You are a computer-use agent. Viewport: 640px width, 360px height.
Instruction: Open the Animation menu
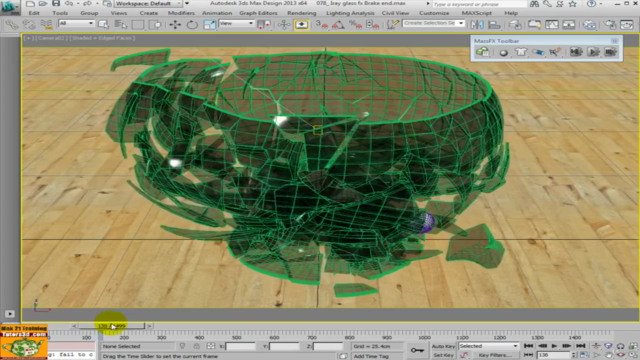(x=217, y=13)
